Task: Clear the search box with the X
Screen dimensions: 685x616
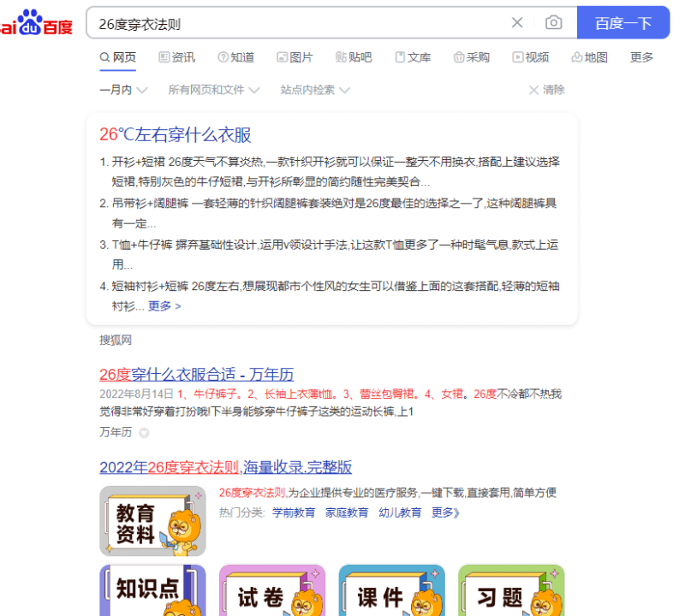Action: (x=517, y=23)
